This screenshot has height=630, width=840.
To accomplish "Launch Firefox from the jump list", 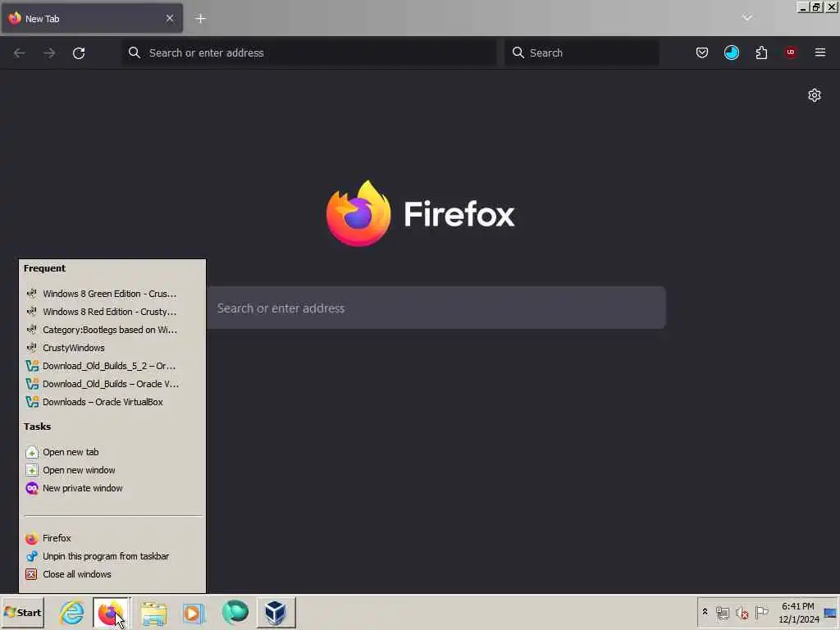I will (x=112, y=538).
